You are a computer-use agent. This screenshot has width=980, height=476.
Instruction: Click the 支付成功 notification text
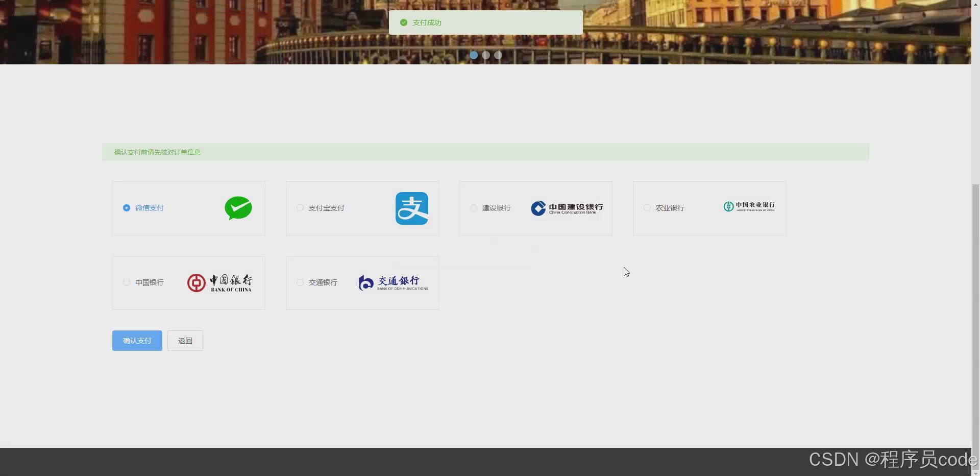pos(427,22)
